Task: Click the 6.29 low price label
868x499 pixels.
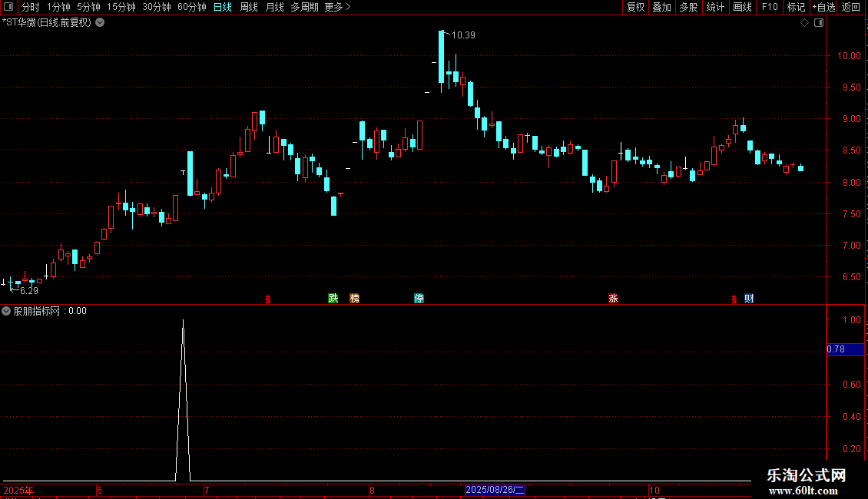Action: (28, 290)
